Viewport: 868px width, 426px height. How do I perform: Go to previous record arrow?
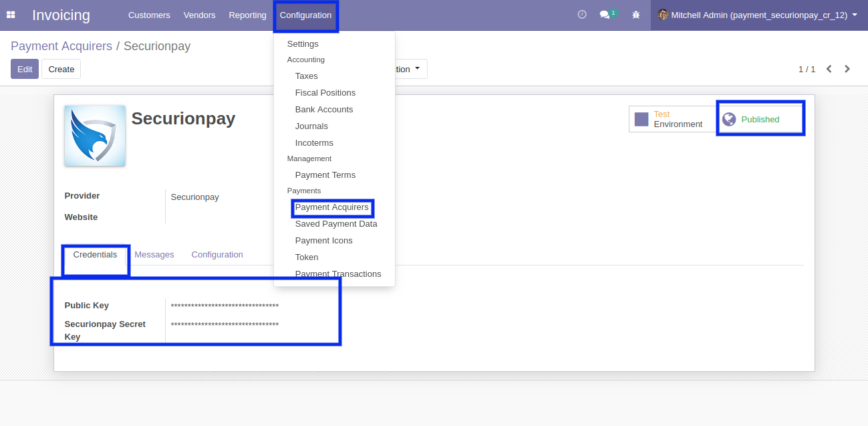pyautogui.click(x=829, y=69)
